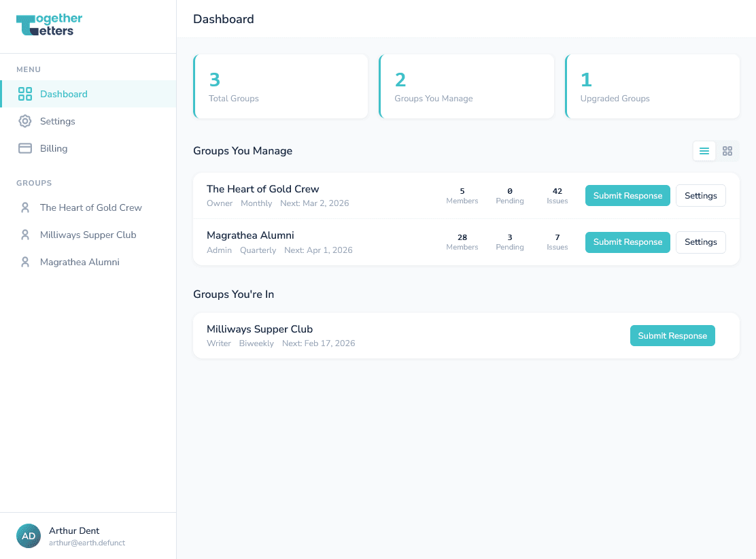Click the person icon beside Magrathea Alumni
This screenshot has height=559, width=756.
[x=26, y=262]
